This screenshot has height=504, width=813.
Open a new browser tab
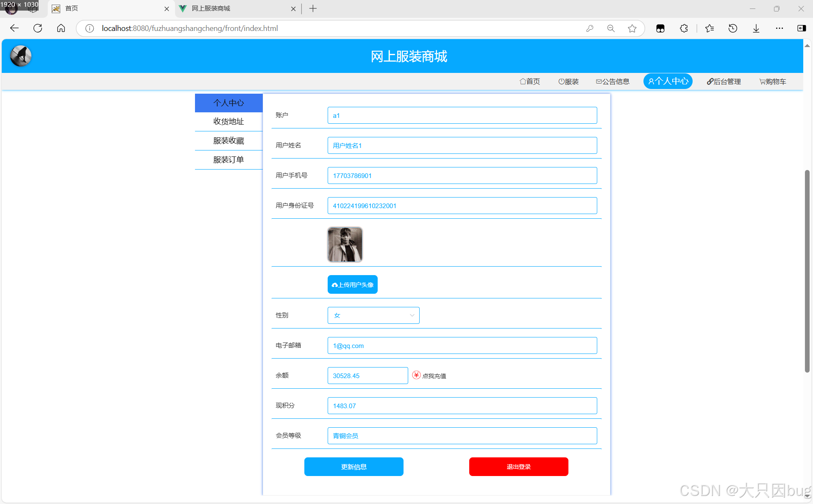pos(313,8)
